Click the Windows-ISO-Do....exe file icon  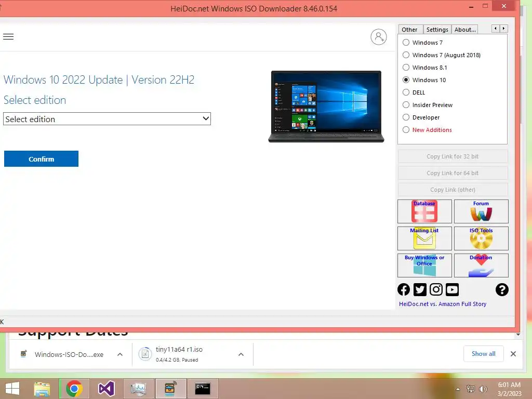point(24,354)
